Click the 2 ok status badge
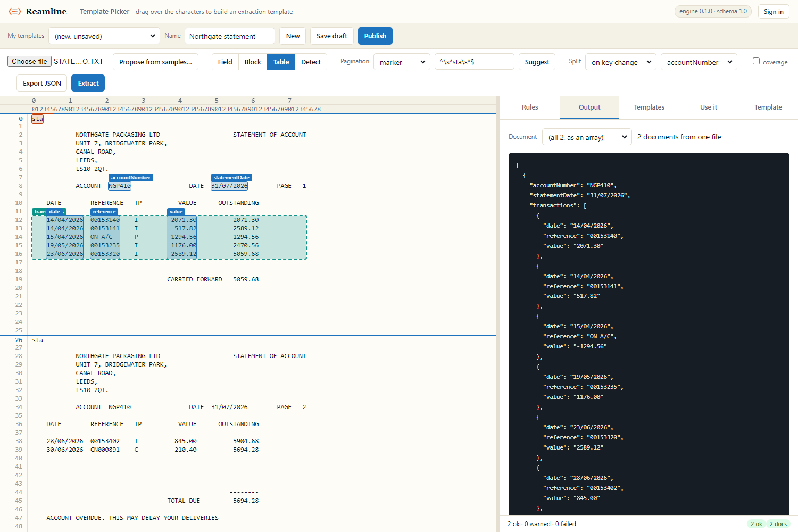Viewport: 798px width, 532px height. click(x=756, y=524)
